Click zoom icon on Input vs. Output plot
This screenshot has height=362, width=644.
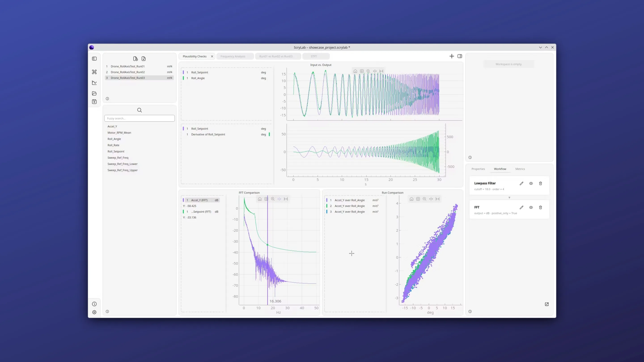tap(368, 71)
